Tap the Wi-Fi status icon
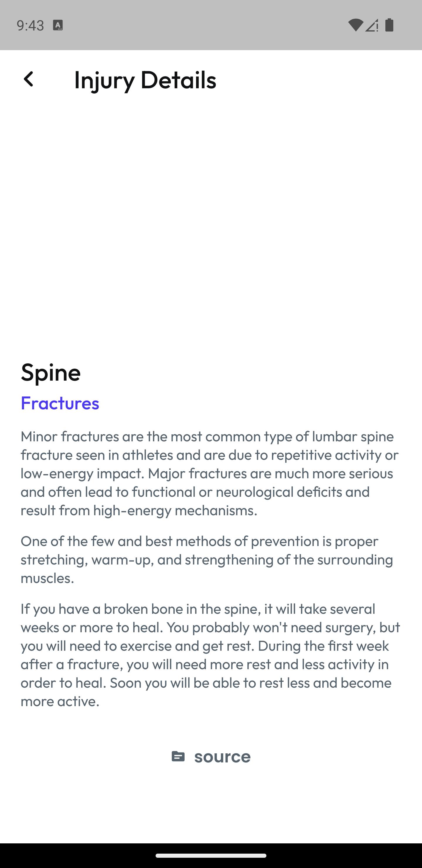 [x=355, y=25]
